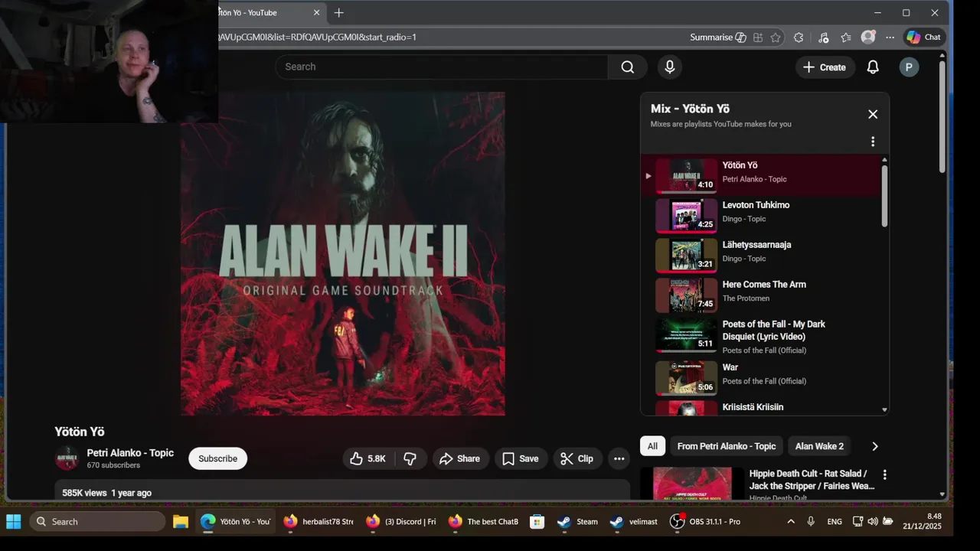Subscribe to Petri Alanko - Topic
980x551 pixels.
tap(217, 458)
